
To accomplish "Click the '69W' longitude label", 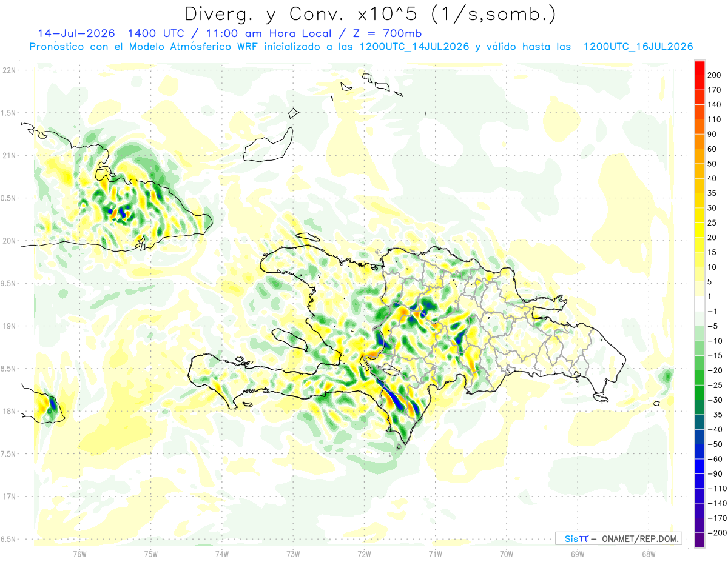I will point(578,554).
